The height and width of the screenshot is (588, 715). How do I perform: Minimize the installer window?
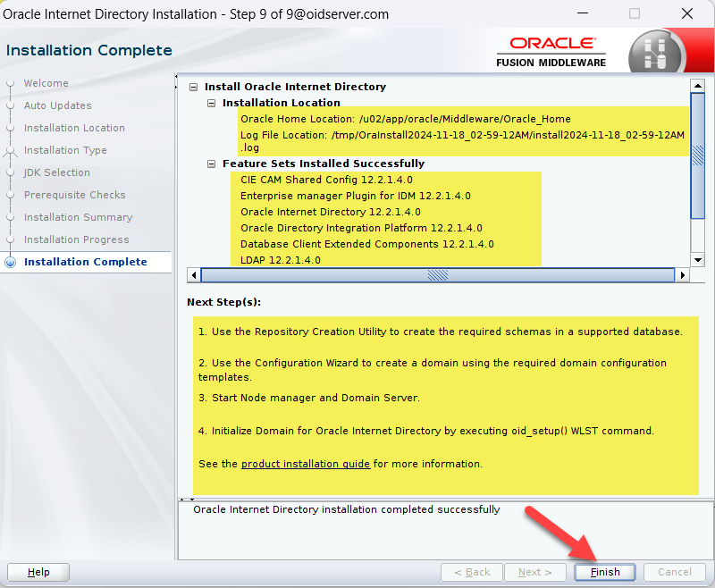tap(583, 13)
